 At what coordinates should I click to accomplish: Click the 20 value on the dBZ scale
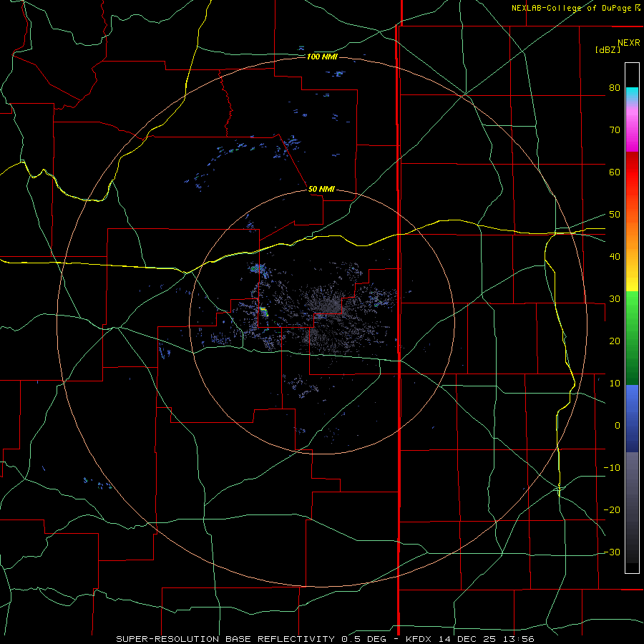click(615, 341)
